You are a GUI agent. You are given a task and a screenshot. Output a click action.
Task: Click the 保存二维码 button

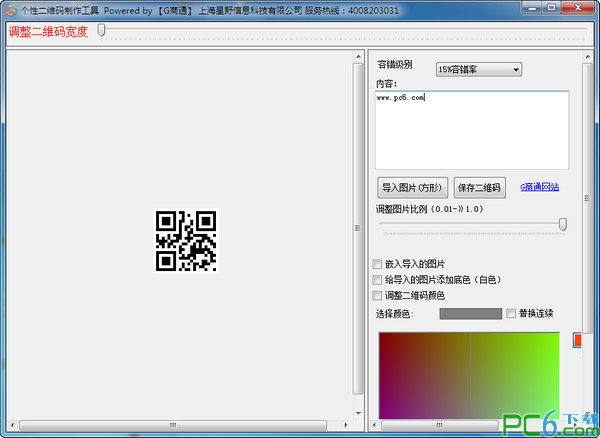click(479, 187)
